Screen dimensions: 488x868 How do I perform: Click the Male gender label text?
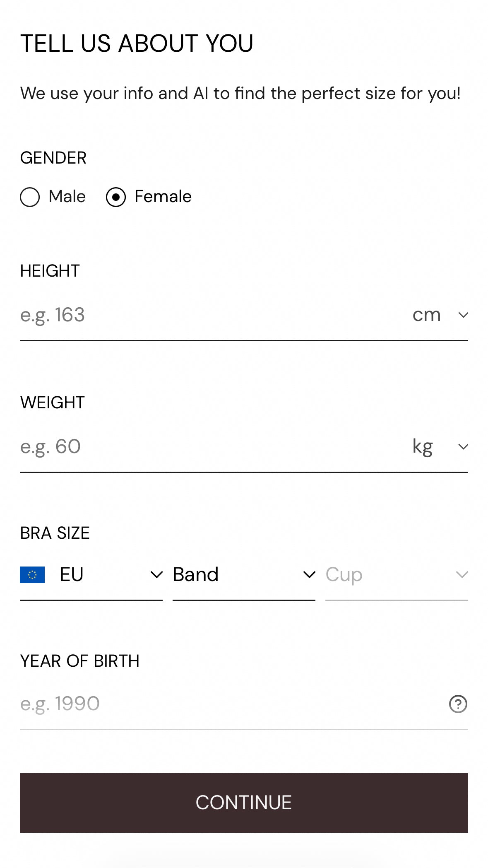point(67,196)
